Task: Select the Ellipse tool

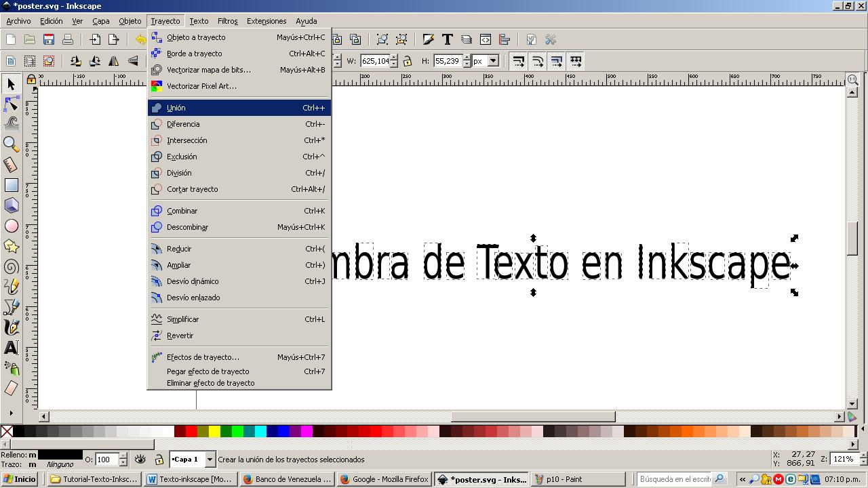Action: tap(11, 226)
